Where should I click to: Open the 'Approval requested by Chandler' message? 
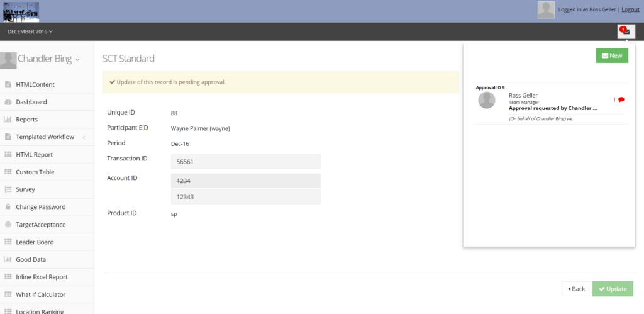552,108
